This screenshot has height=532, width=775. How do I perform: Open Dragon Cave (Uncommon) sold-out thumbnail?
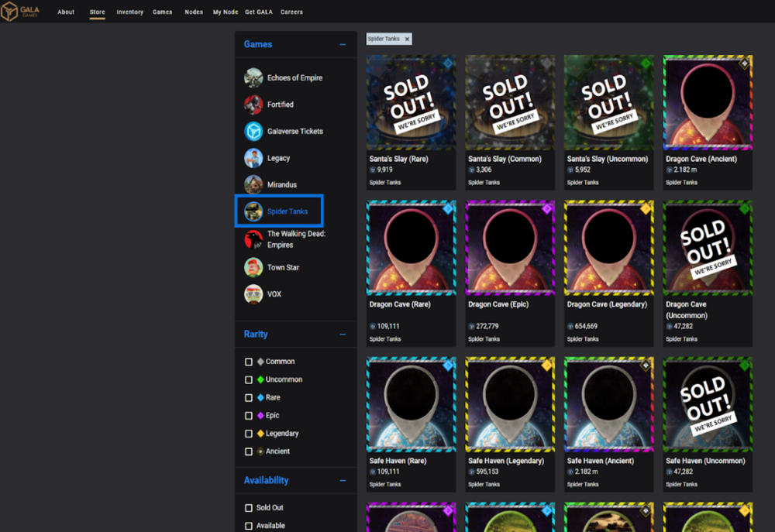pyautogui.click(x=708, y=248)
